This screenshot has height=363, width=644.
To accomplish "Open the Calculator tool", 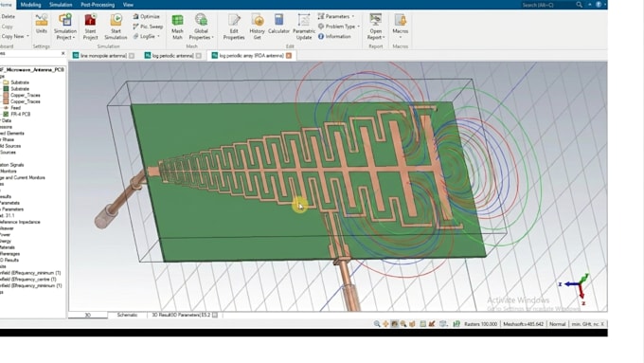I will tap(278, 24).
